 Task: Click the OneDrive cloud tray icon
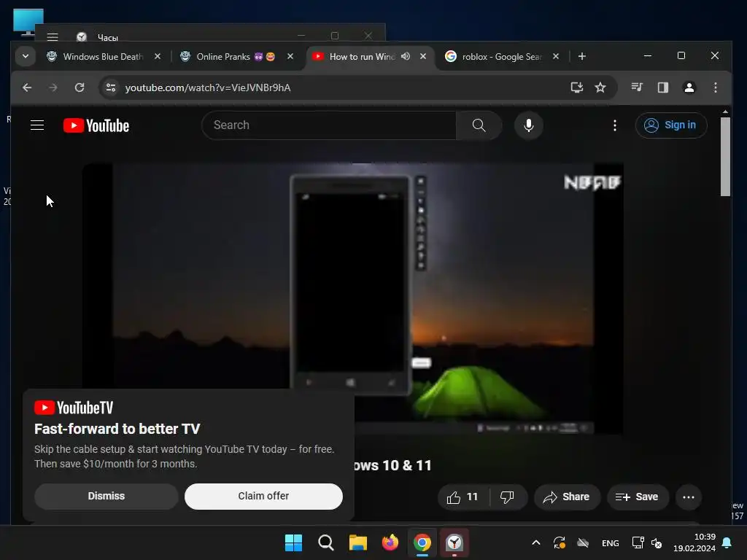[x=583, y=542]
